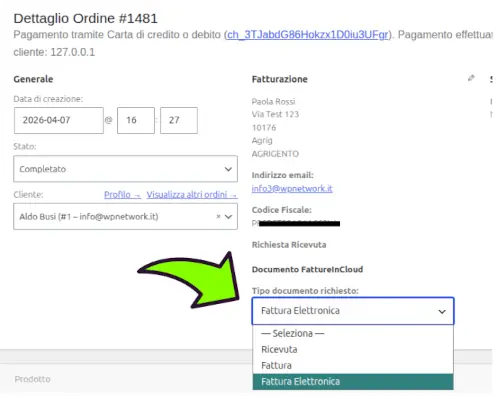500x399 pixels.
Task: Select the Dettaglio Ordine #1481 heading
Action: 86,18
